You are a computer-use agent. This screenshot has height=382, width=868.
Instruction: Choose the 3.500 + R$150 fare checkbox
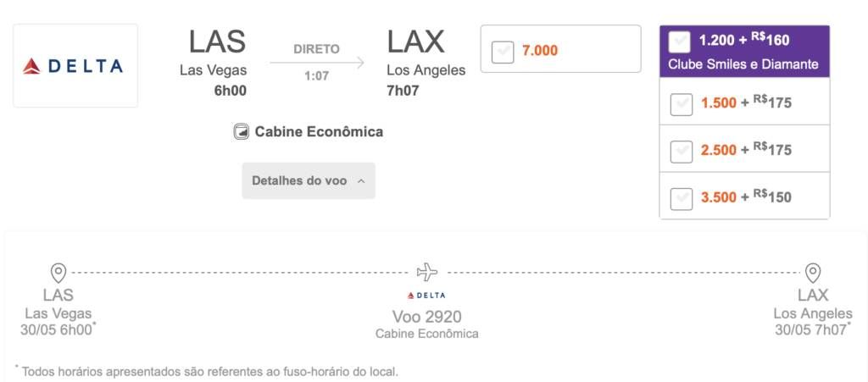[681, 199]
